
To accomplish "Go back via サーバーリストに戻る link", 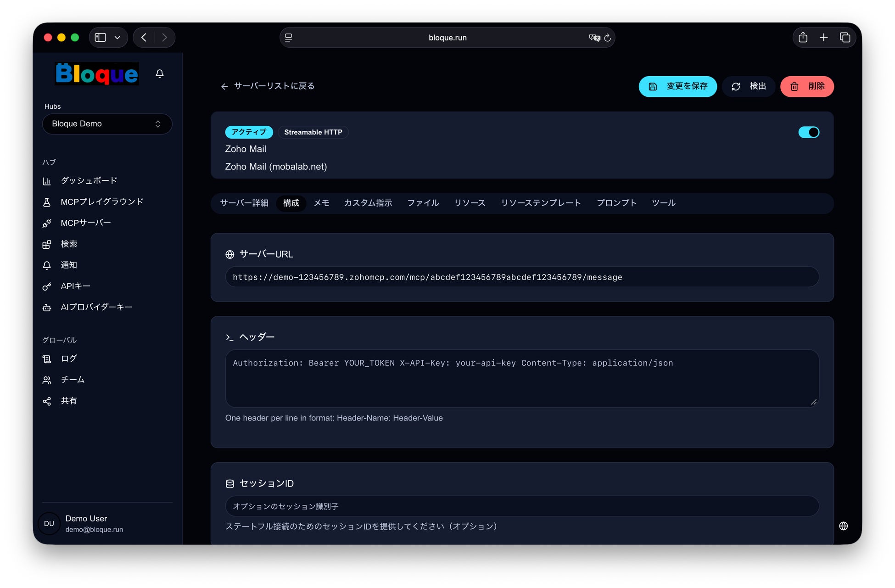I will [x=268, y=86].
